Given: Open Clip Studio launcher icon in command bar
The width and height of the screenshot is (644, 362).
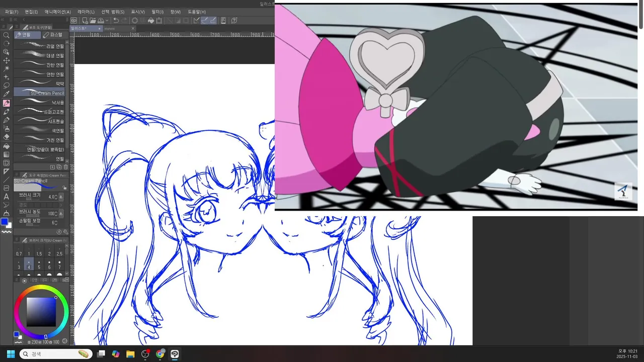Looking at the screenshot, I should pyautogui.click(x=74, y=21).
